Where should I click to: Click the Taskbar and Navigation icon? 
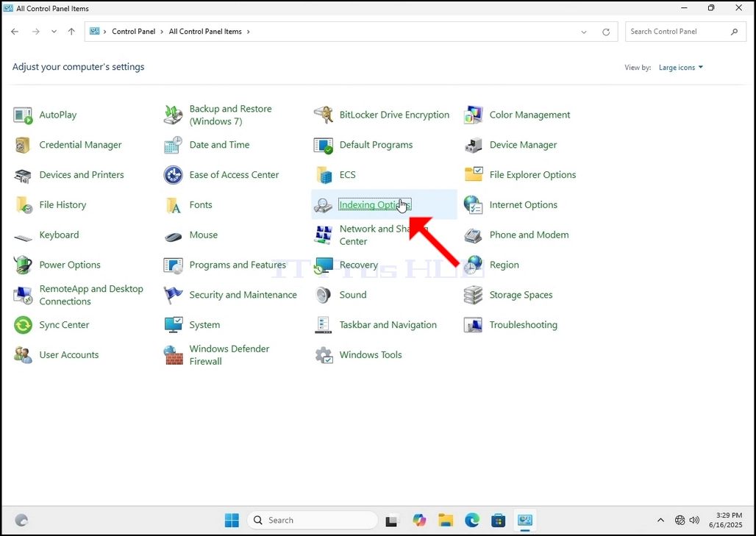323,325
